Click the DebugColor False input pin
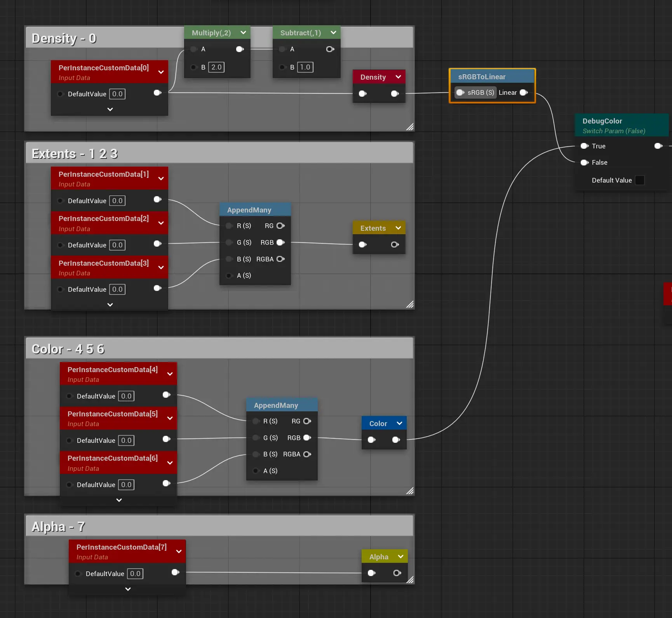Viewport: 672px width, 618px height. coord(584,162)
